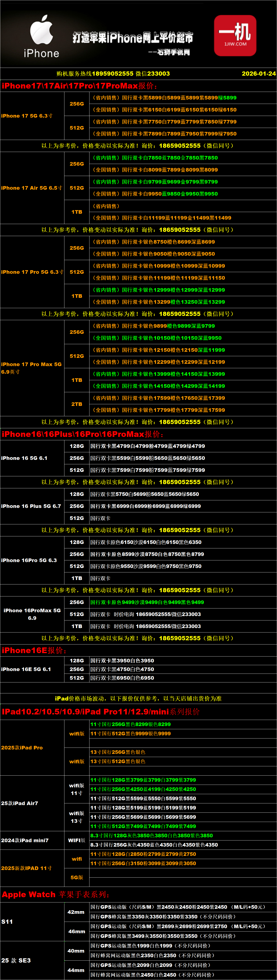Image resolution: width=277 pixels, height=980 pixels.
Task: Select the iPhone 17 Air 5G 6.5寸 model cell
Action: click(x=32, y=188)
